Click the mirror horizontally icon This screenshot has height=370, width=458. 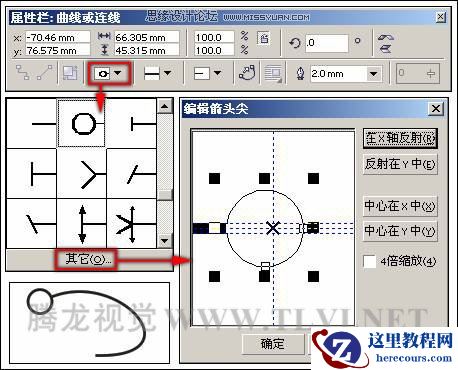386,37
